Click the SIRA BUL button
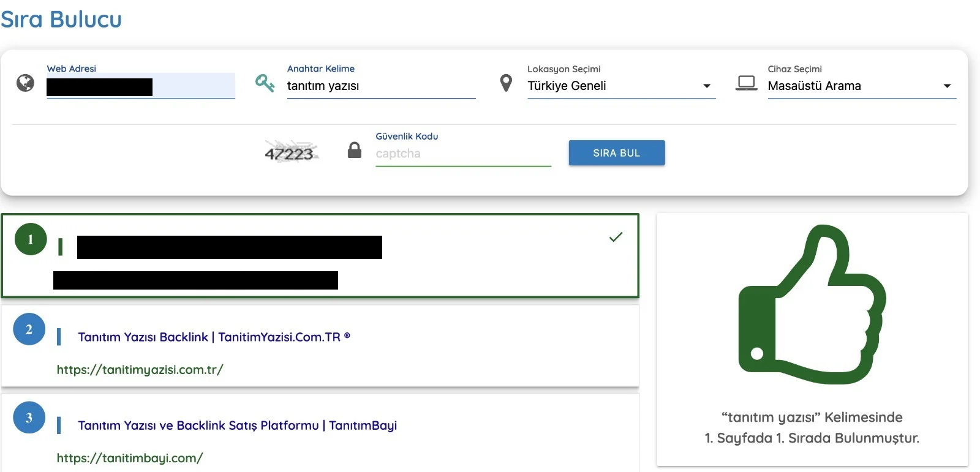 click(617, 153)
